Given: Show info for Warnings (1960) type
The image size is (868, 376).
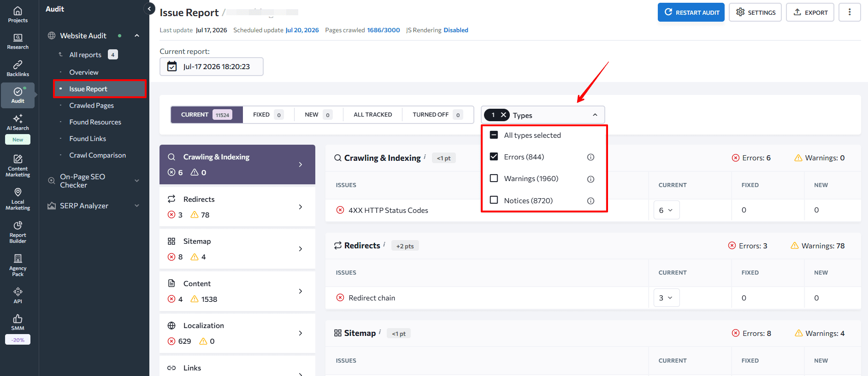Looking at the screenshot, I should (x=590, y=179).
